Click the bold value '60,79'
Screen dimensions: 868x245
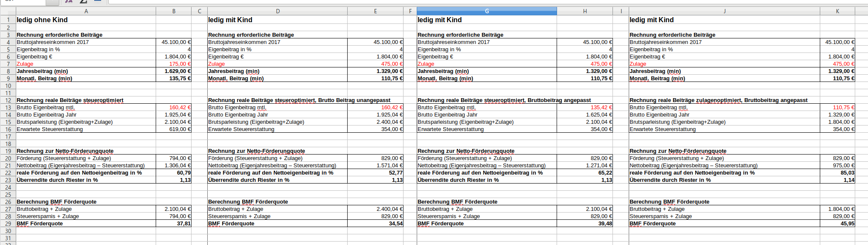click(184, 173)
